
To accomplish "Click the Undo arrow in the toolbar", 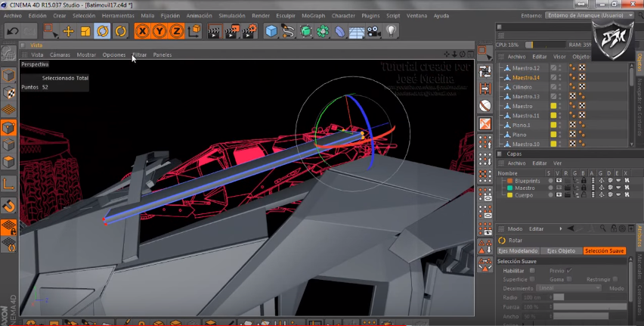I will pyautogui.click(x=12, y=31).
